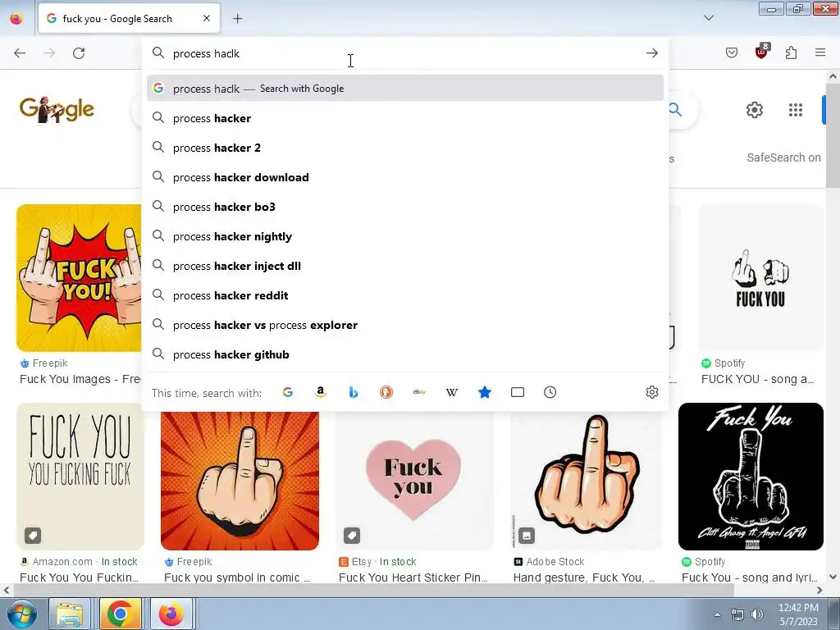Viewport: 840px width, 630px height.
Task: Click the Google doodle logo
Action: click(x=57, y=109)
